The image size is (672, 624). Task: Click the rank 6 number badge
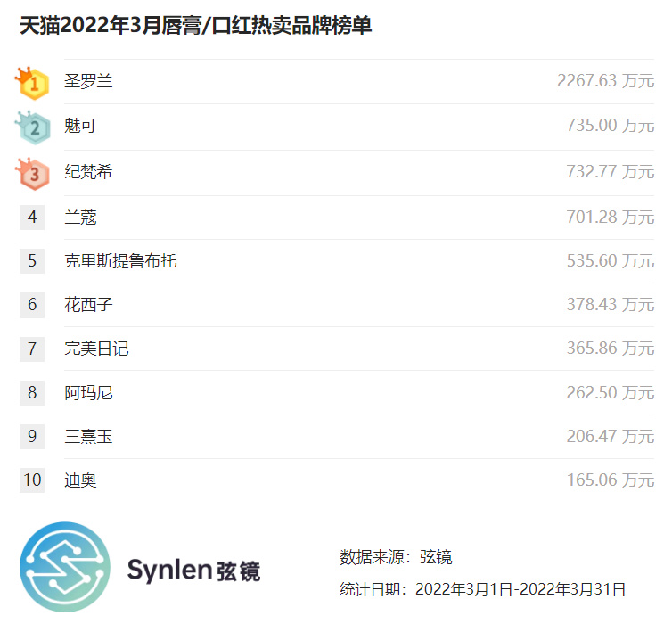coord(32,305)
